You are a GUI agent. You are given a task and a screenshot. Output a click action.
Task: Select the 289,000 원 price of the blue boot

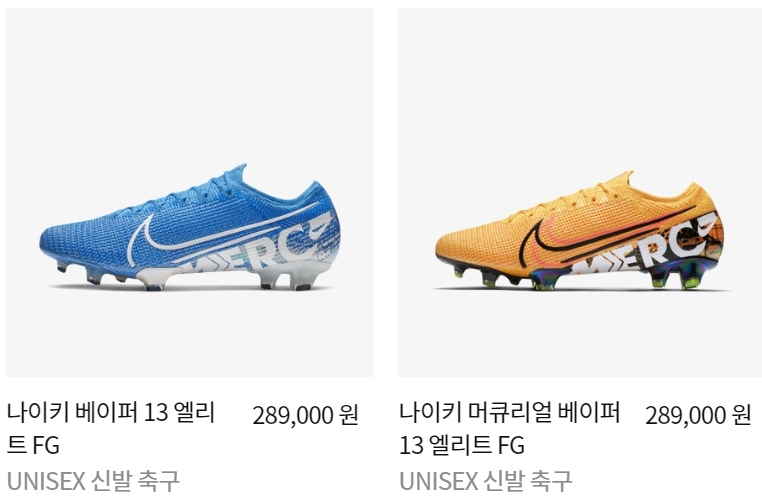click(x=305, y=415)
